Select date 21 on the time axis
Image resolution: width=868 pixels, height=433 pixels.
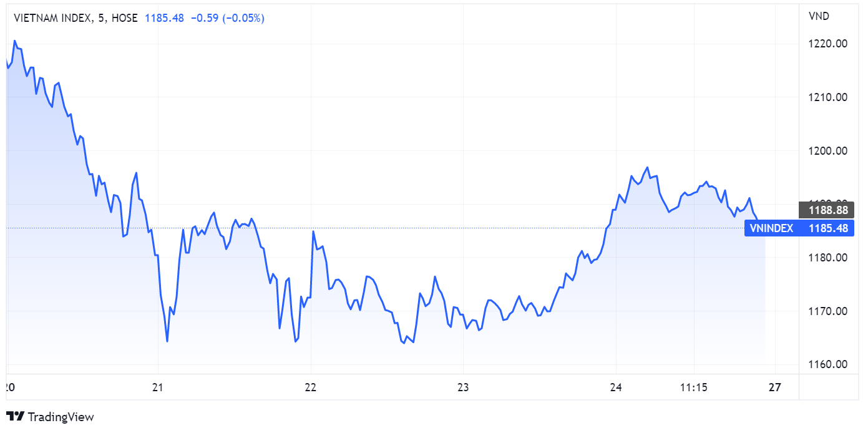tap(158, 387)
